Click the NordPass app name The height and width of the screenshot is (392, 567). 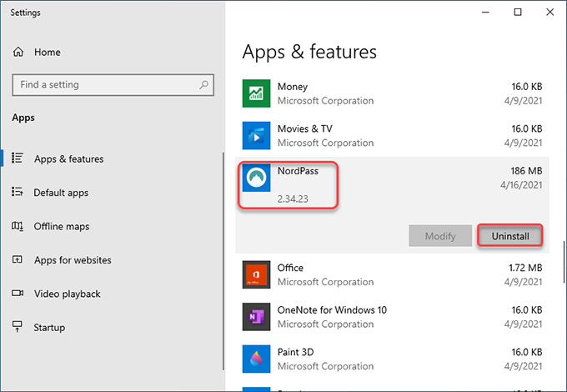click(x=298, y=171)
